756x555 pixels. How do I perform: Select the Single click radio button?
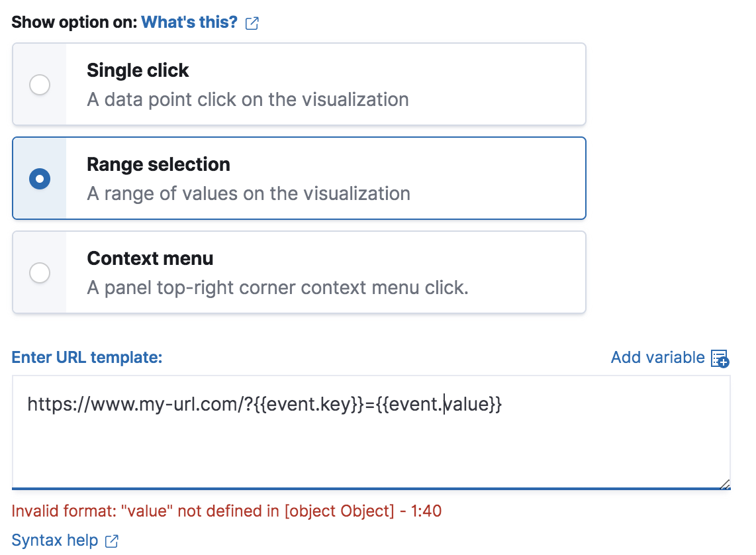(40, 85)
